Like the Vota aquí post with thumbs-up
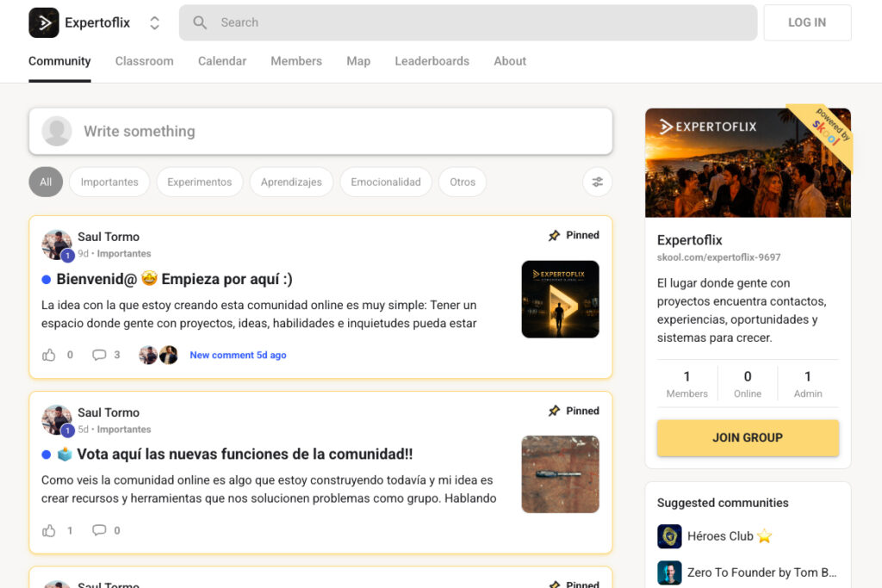882x588 pixels. point(49,530)
